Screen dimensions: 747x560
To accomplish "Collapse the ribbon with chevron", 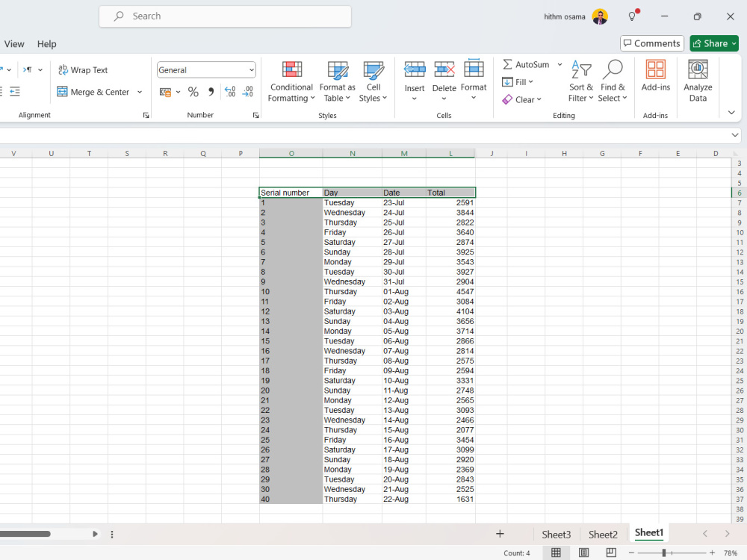I will (x=731, y=113).
